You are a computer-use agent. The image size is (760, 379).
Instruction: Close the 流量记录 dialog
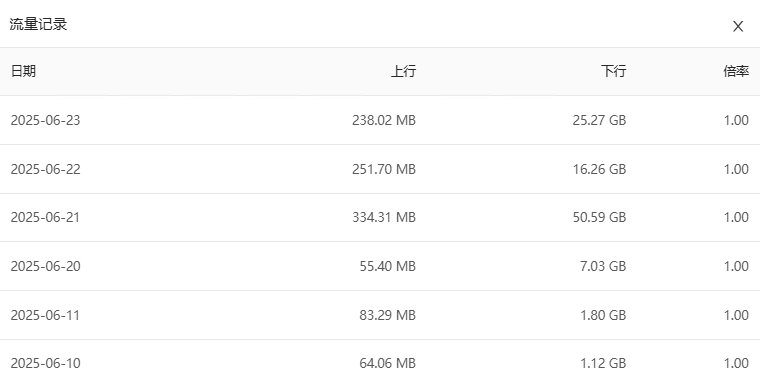(x=738, y=26)
